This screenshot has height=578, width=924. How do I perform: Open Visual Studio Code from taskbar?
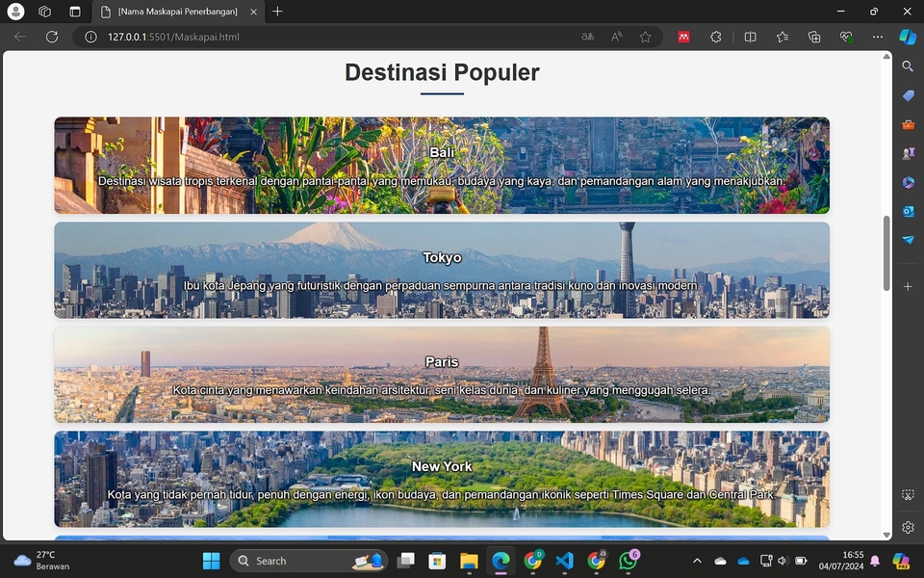point(565,561)
